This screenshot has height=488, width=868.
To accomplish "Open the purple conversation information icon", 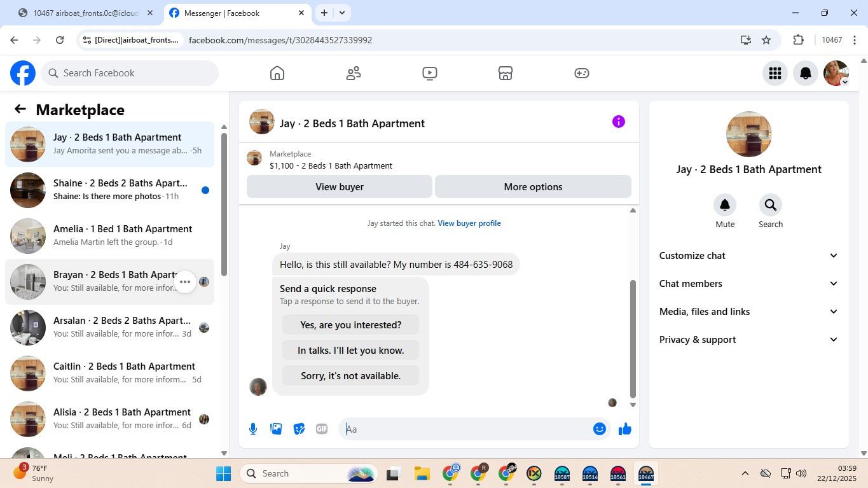I will click(x=619, y=122).
